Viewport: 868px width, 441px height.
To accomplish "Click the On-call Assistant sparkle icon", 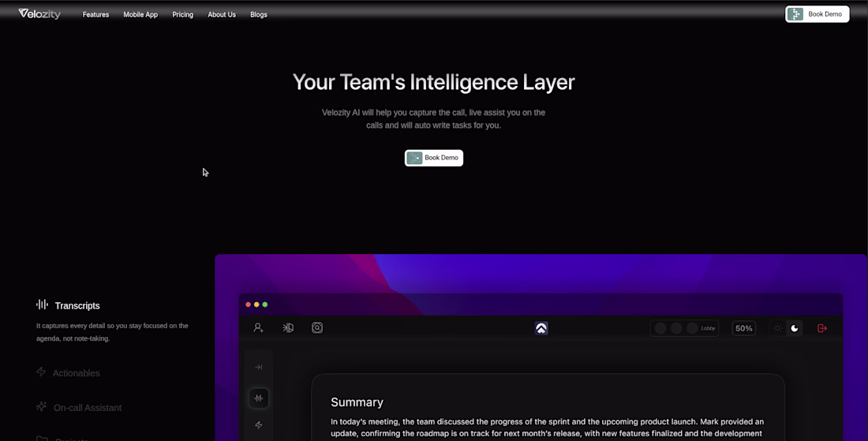I will 42,407.
